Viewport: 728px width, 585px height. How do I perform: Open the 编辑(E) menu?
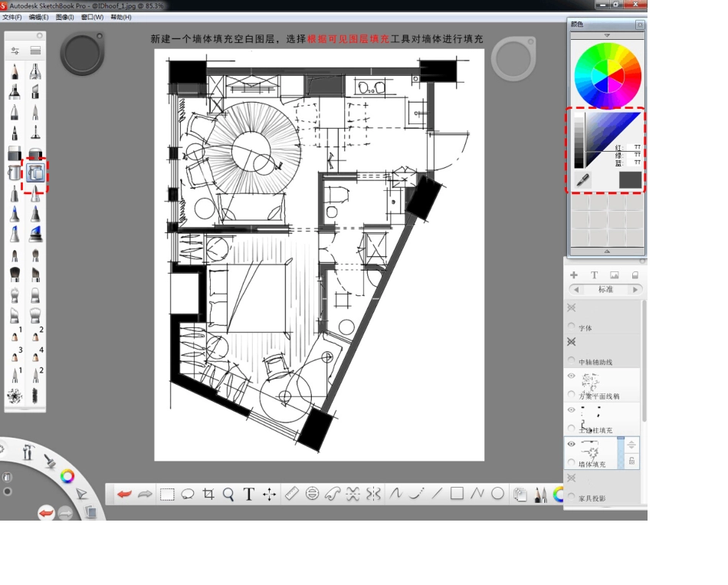[38, 17]
